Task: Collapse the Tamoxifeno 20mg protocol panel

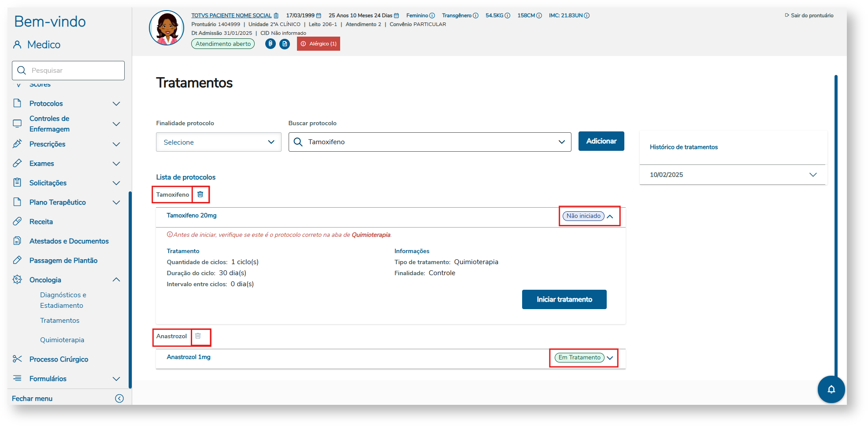Action: [610, 216]
